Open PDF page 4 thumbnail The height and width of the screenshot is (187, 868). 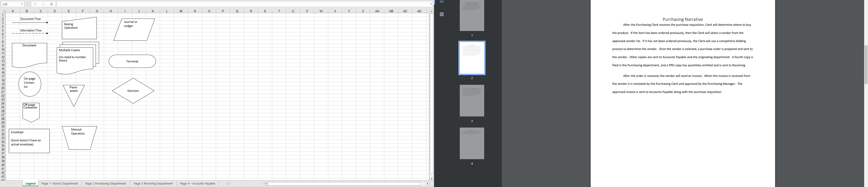pyautogui.click(x=472, y=143)
